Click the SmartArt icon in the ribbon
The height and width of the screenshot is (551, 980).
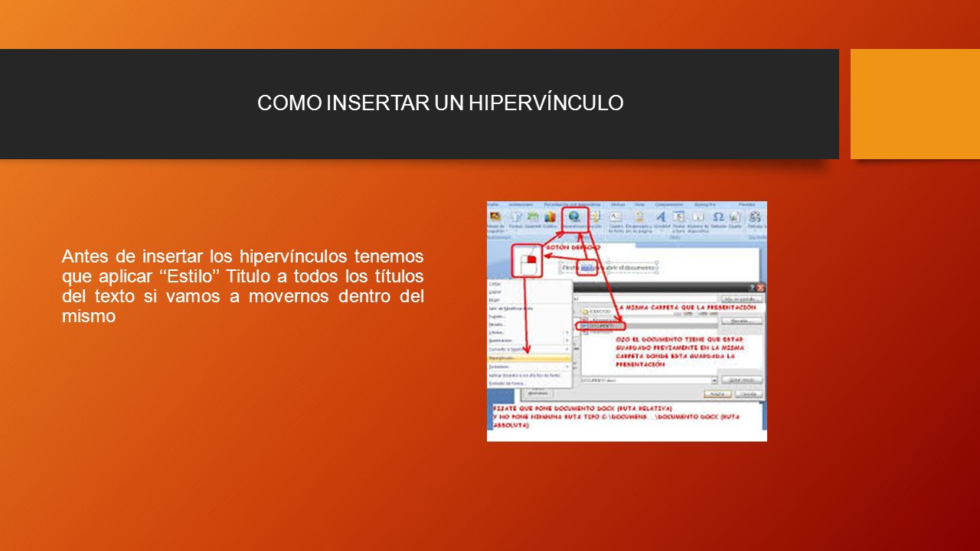point(533,217)
